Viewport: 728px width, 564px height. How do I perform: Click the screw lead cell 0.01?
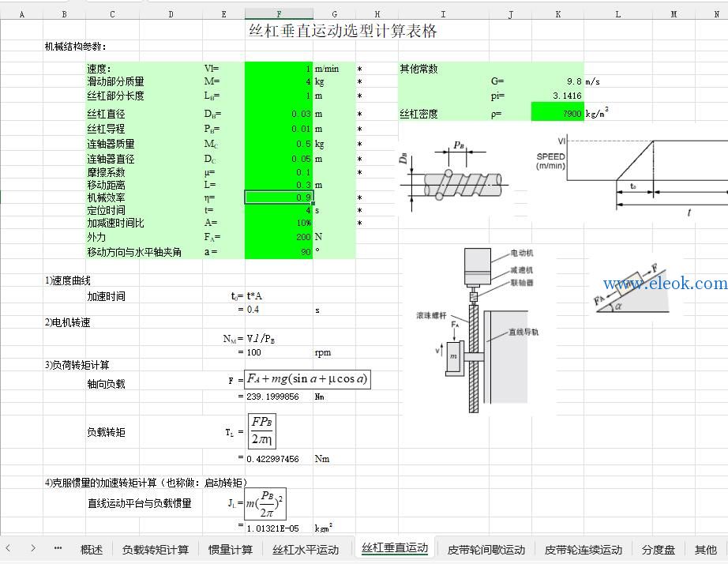point(279,129)
